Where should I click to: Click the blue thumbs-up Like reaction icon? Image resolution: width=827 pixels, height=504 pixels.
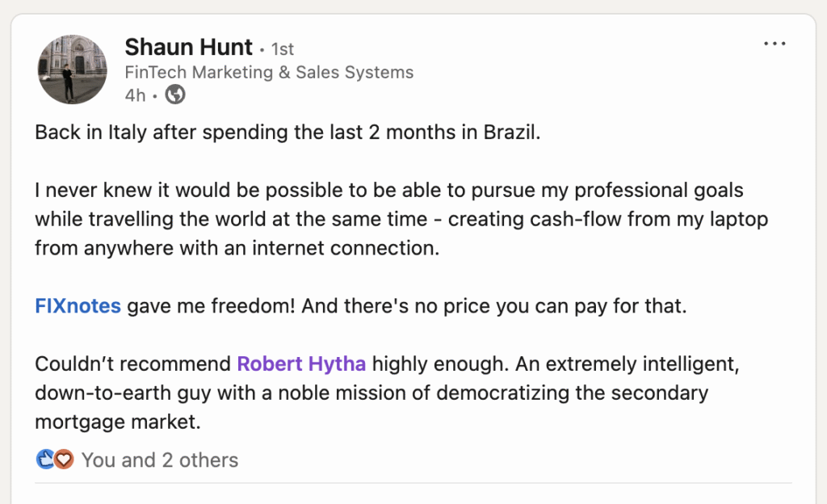pos(45,460)
